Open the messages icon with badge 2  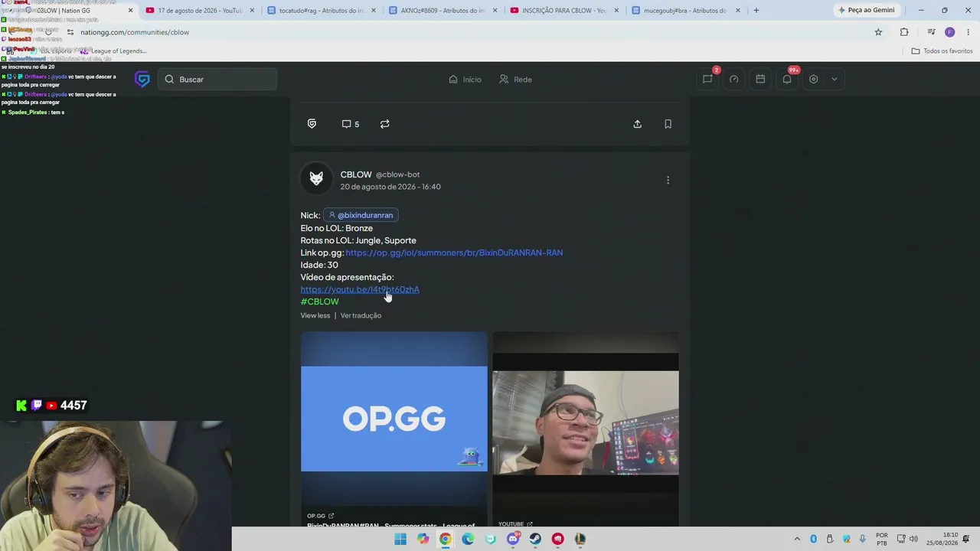click(x=707, y=79)
